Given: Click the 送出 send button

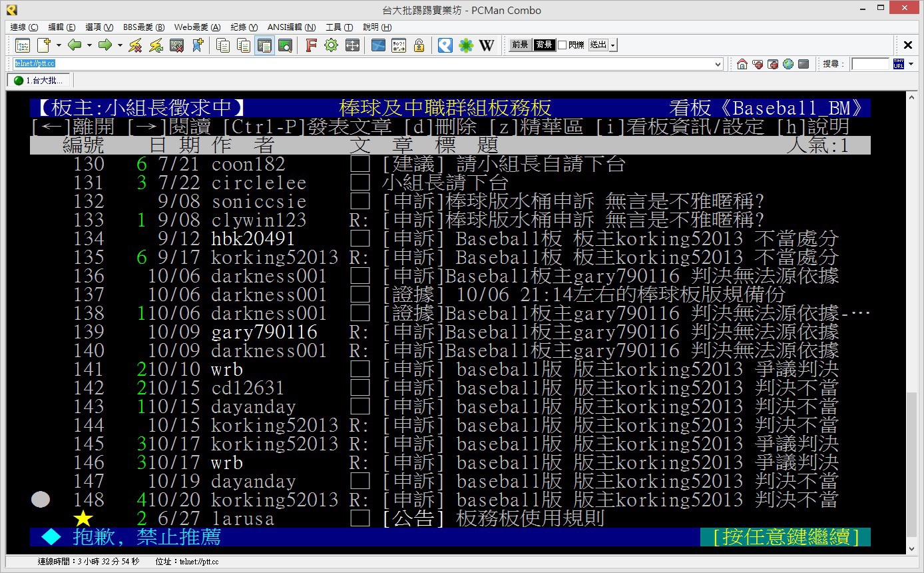Looking at the screenshot, I should point(598,45).
